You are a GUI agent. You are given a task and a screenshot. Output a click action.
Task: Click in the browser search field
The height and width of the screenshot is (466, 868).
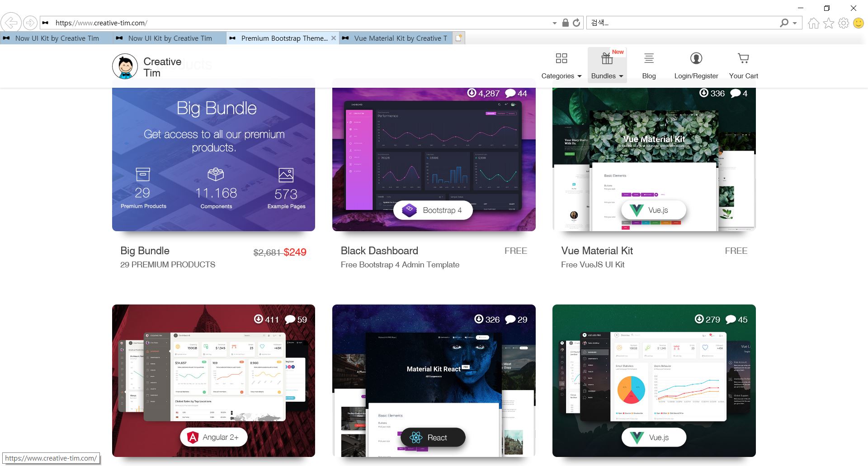[x=683, y=23]
